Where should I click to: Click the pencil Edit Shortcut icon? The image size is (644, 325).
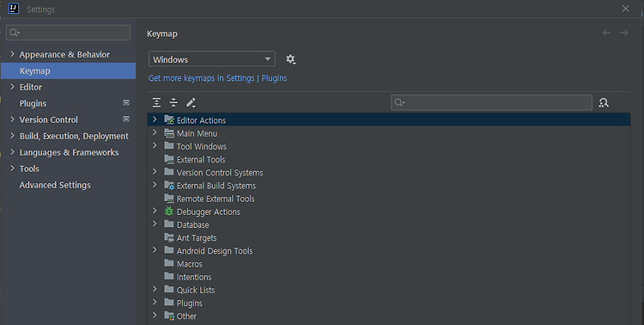click(191, 102)
